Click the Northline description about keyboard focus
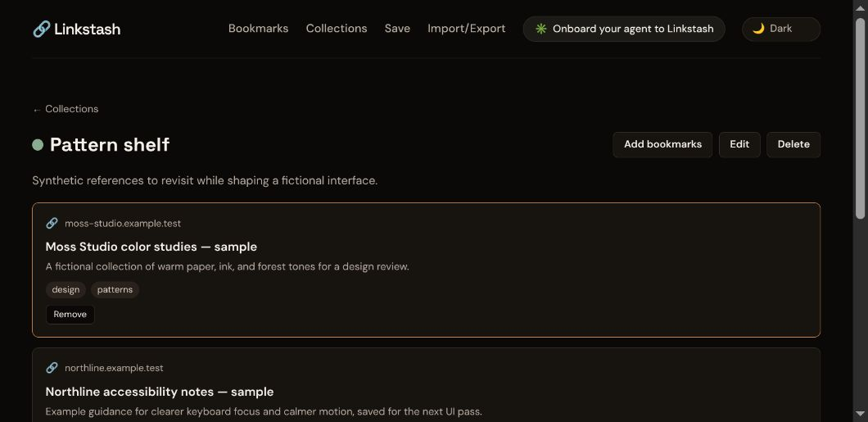Viewport: 868px width, 422px height. (x=264, y=411)
